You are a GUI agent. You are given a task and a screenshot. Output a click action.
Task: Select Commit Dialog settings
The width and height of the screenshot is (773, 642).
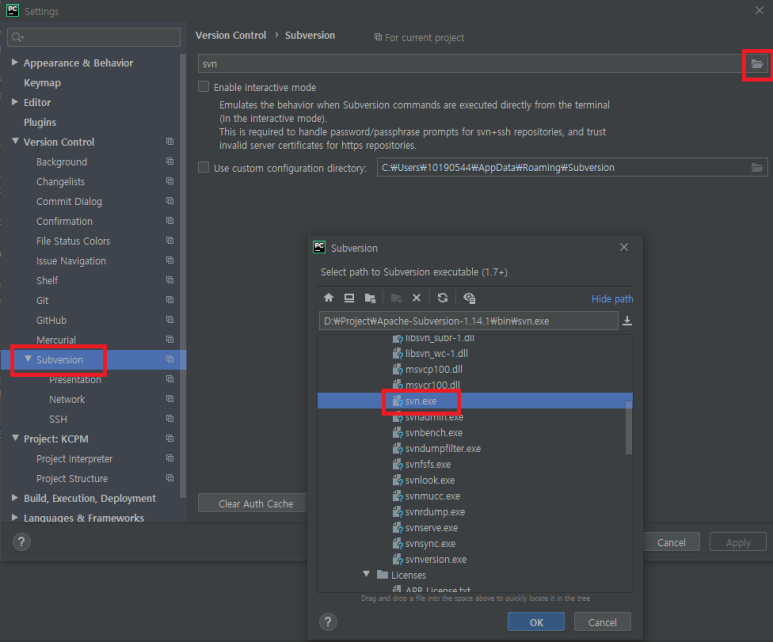tap(69, 201)
